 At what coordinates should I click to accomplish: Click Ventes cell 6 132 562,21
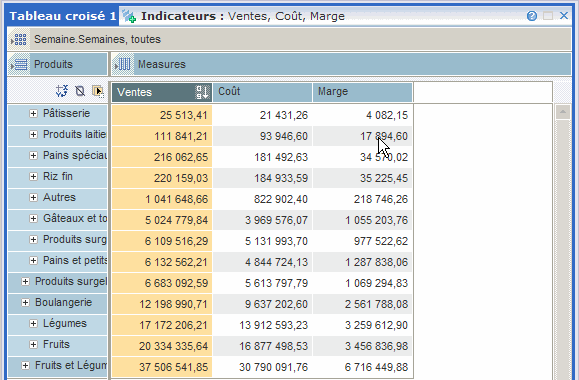pos(162,262)
